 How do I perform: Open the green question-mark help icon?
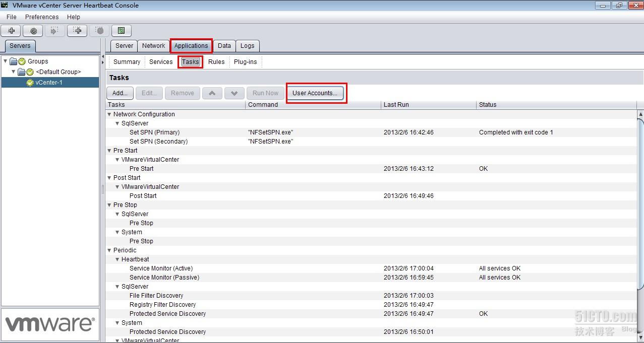point(122,31)
